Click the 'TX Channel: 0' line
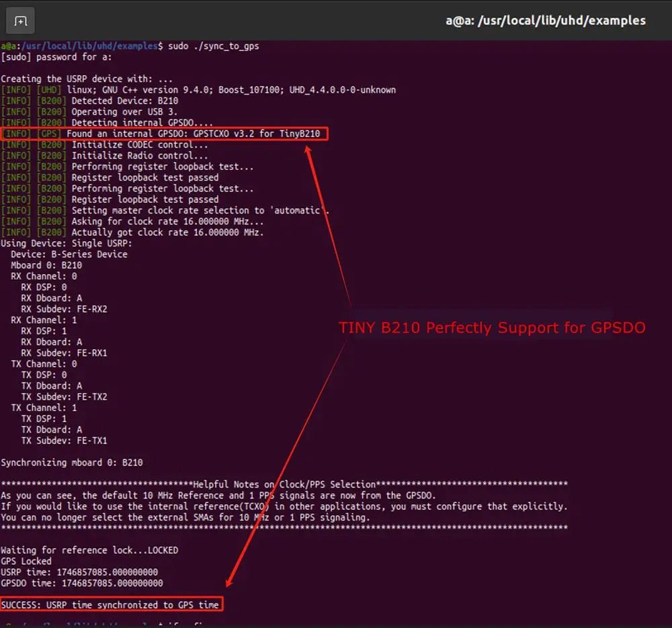The width and height of the screenshot is (672, 628). click(44, 364)
